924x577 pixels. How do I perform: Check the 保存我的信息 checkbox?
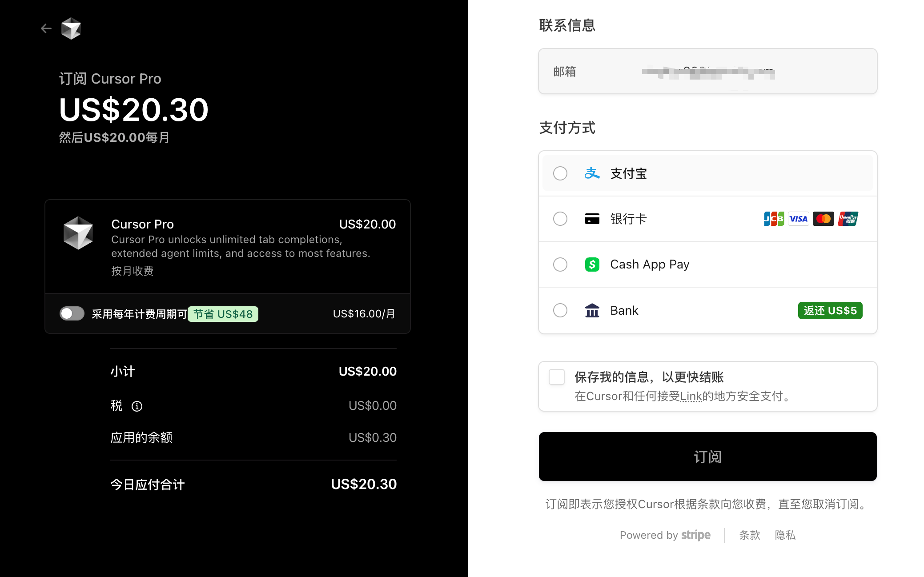point(557,377)
